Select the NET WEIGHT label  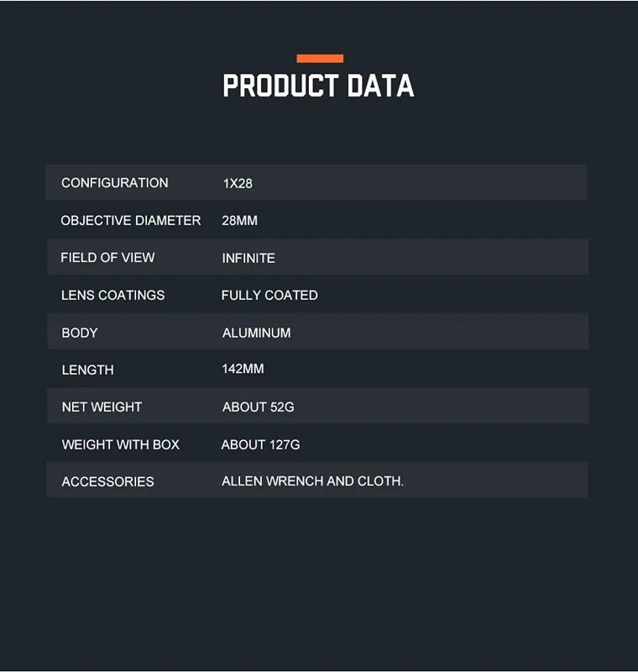(x=102, y=407)
